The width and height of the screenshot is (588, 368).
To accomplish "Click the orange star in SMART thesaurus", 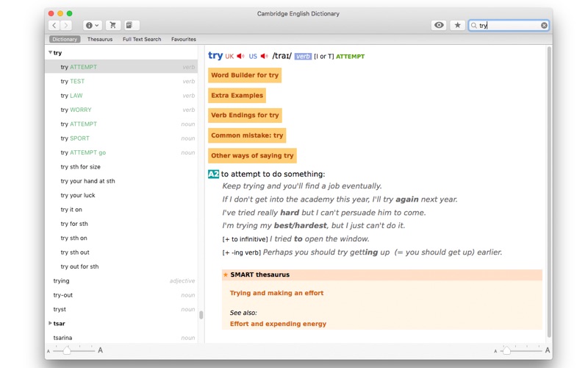I will pyautogui.click(x=226, y=275).
